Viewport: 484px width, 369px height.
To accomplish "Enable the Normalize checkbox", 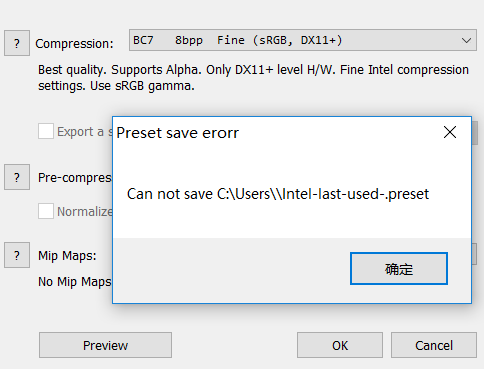I will (46, 211).
